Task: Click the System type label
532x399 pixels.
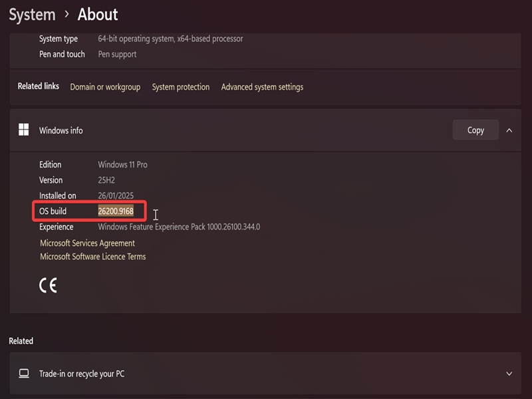Action: 59,39
